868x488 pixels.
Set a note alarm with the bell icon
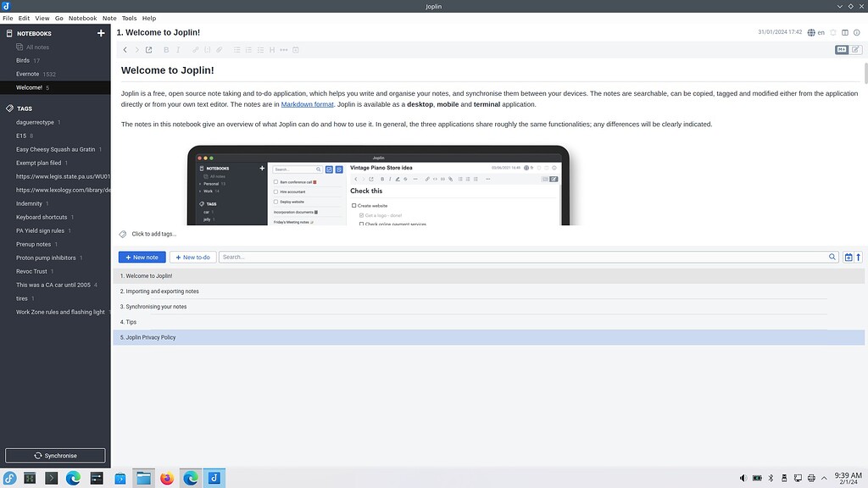pos(833,32)
